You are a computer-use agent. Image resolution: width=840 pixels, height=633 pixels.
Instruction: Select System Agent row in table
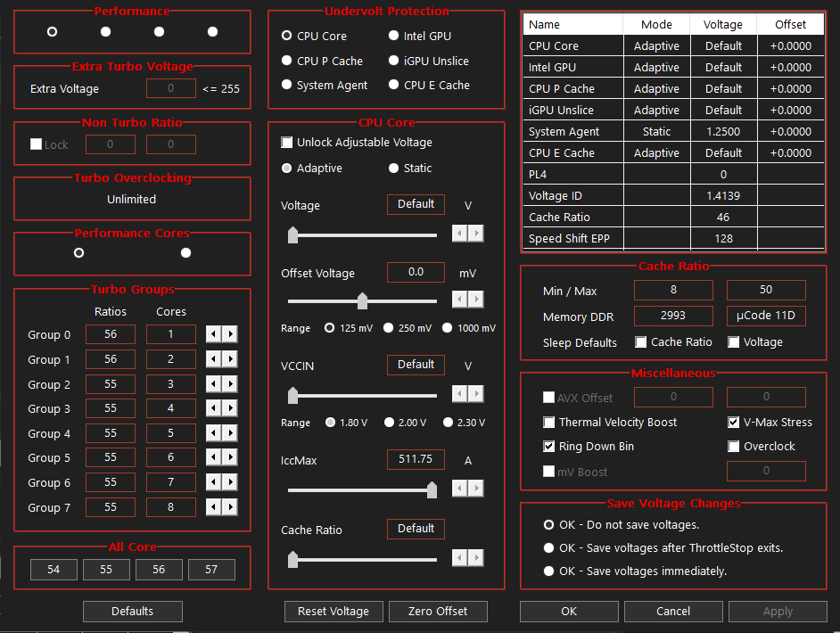[x=673, y=131]
